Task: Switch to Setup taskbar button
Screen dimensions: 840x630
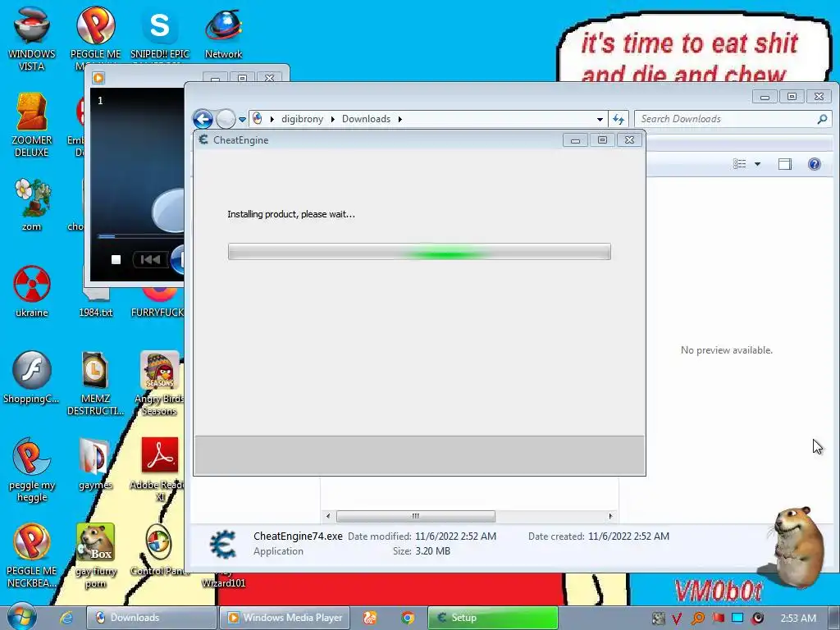Action: click(493, 618)
